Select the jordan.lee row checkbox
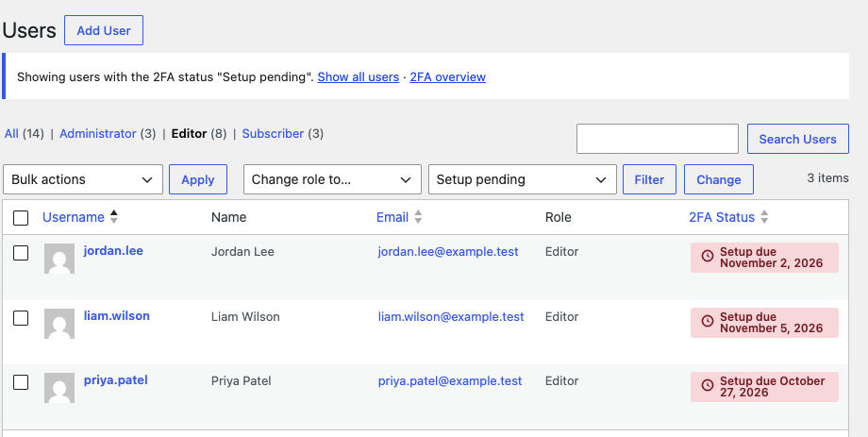868x437 pixels. click(x=21, y=253)
